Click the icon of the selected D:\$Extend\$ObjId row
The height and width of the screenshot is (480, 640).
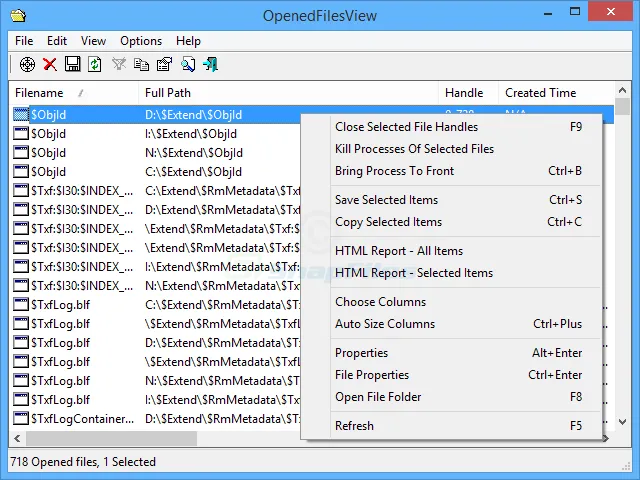(21, 115)
